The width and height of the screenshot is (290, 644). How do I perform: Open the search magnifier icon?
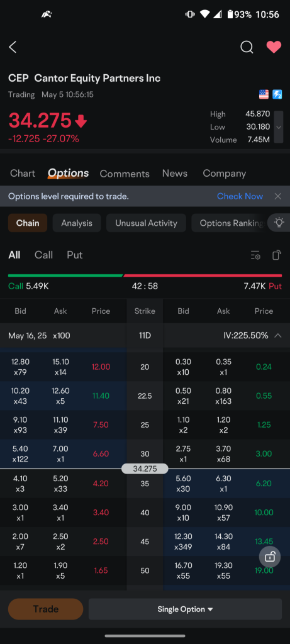[247, 47]
